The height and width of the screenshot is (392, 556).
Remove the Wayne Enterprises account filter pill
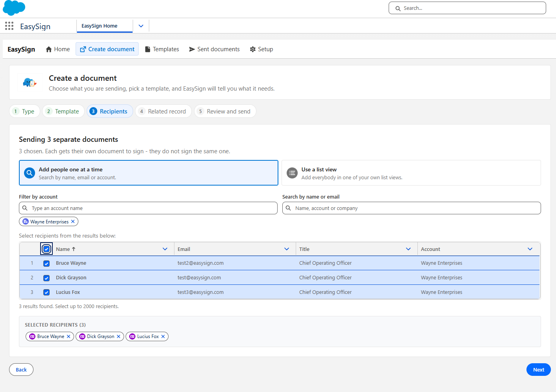[73, 221]
